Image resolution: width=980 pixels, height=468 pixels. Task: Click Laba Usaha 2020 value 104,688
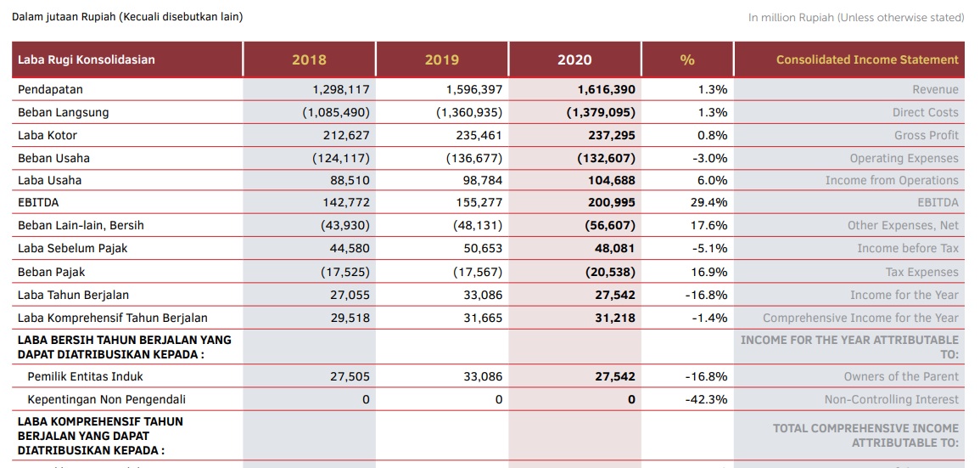[612, 180]
